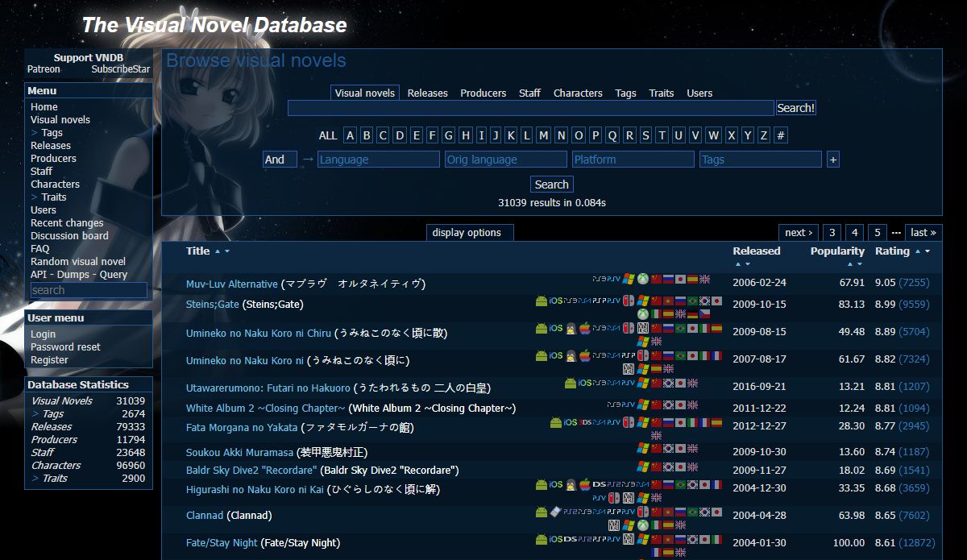Click the Korean flag in Utawarerumono row

(668, 383)
